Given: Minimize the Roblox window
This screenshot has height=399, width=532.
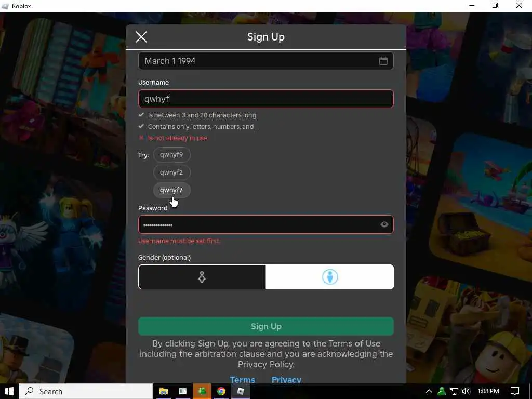Looking at the screenshot, I should point(472,6).
